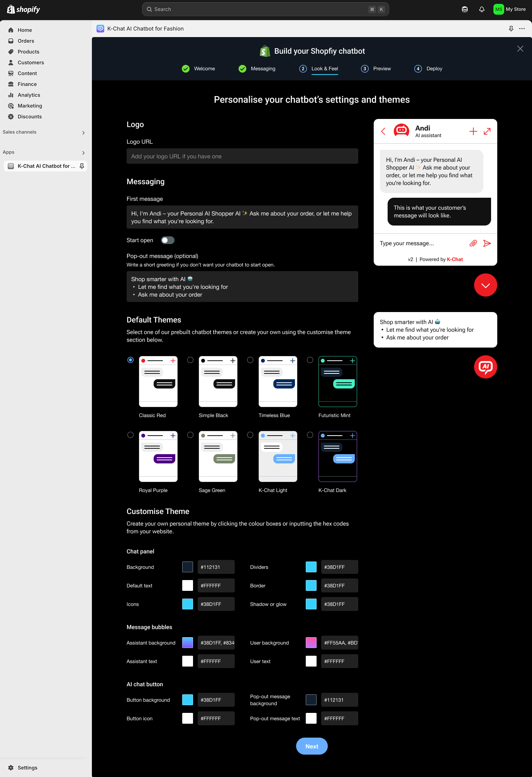532x777 pixels.
Task: Go to Preview step
Action: point(376,69)
